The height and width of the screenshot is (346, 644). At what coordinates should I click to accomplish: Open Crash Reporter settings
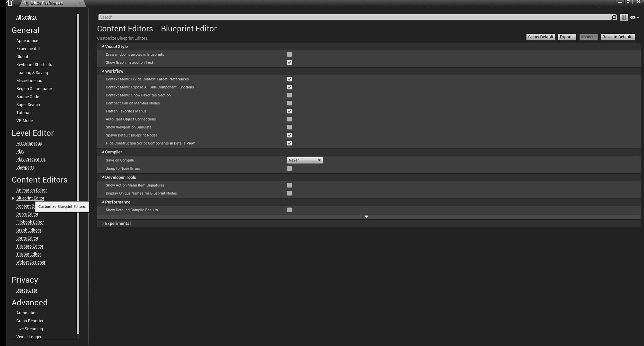click(x=30, y=321)
